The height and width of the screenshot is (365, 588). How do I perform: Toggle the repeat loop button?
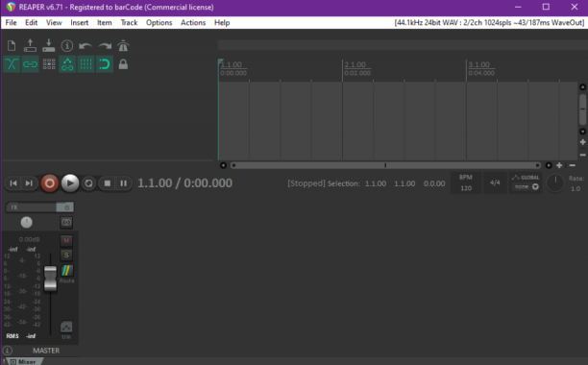click(89, 183)
